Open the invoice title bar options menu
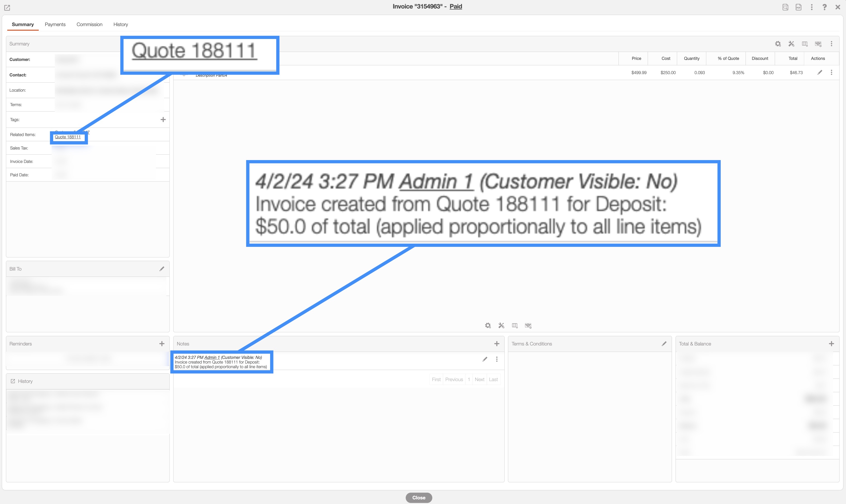Image resolution: width=846 pixels, height=504 pixels. click(812, 7)
